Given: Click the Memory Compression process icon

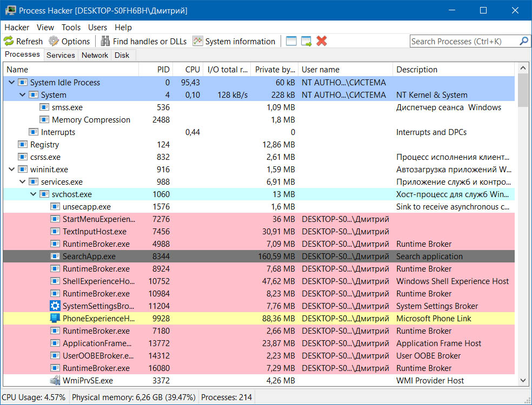Looking at the screenshot, I should click(x=44, y=120).
